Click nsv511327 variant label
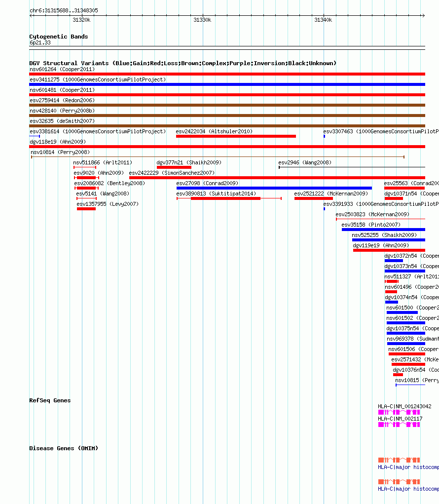This screenshot has width=439, height=504. coord(412,276)
